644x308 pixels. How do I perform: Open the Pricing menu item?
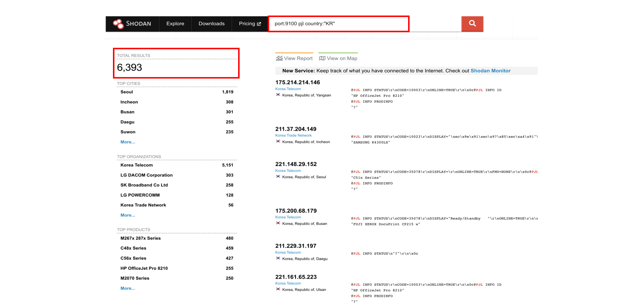coord(250,24)
